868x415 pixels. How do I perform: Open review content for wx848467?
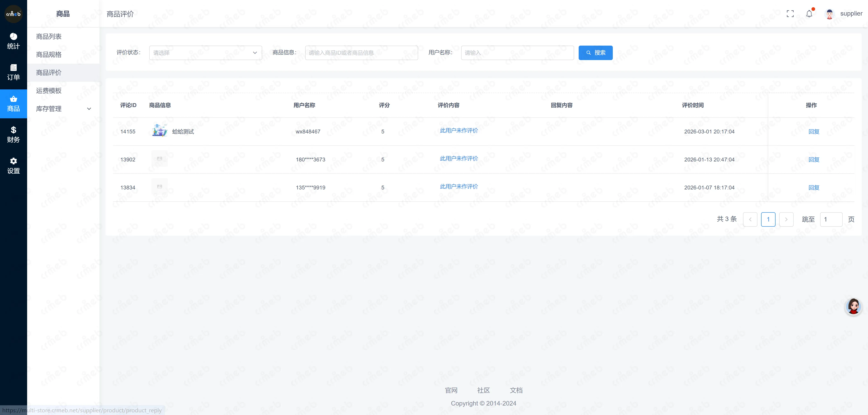[459, 131]
